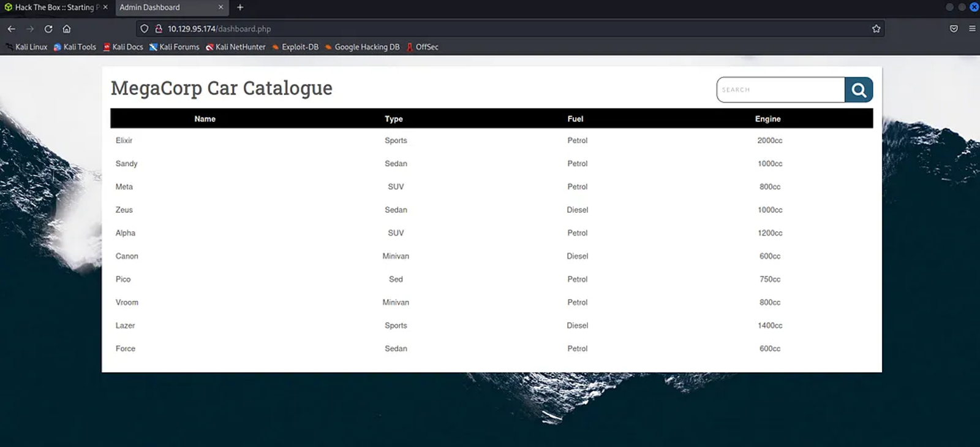Click the shield tracking protection icon
Screen dimensions: 980x447
click(145, 29)
